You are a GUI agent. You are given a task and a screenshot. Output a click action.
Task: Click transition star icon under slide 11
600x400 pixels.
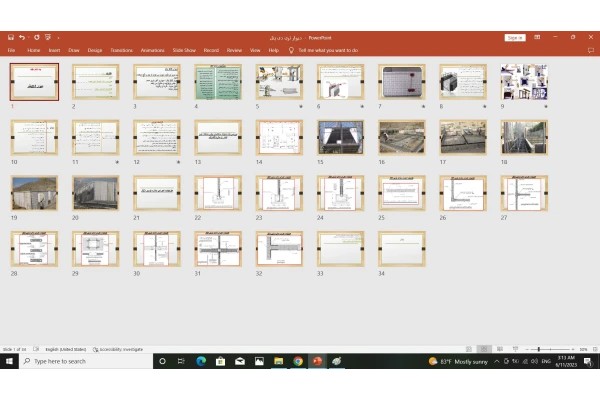coord(117,162)
